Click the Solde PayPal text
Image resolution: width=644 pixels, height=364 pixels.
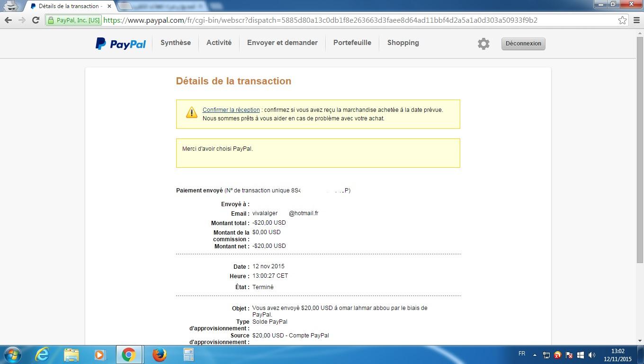click(x=270, y=322)
